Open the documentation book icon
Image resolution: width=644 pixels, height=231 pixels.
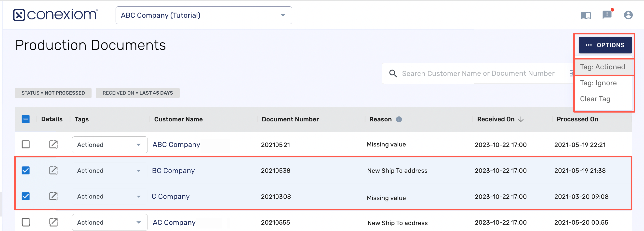pyautogui.click(x=586, y=15)
